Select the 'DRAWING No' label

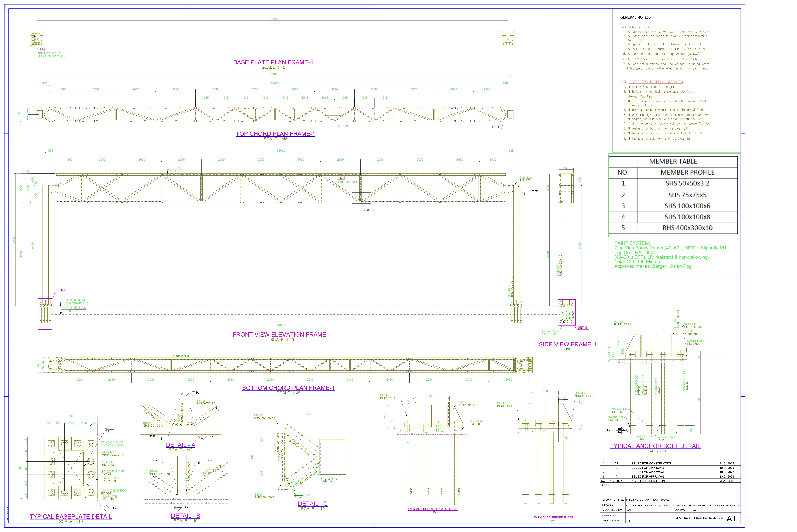tap(611, 520)
